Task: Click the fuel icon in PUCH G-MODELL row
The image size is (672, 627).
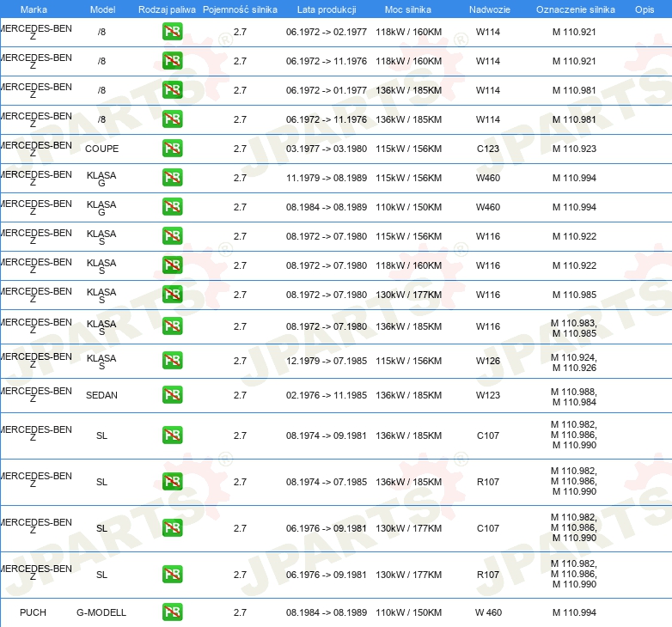Action: 172,612
